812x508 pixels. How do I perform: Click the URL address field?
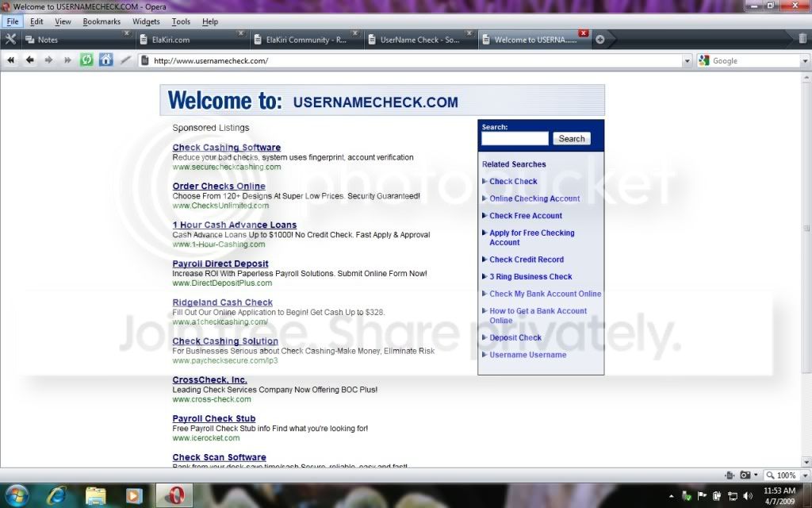417,60
